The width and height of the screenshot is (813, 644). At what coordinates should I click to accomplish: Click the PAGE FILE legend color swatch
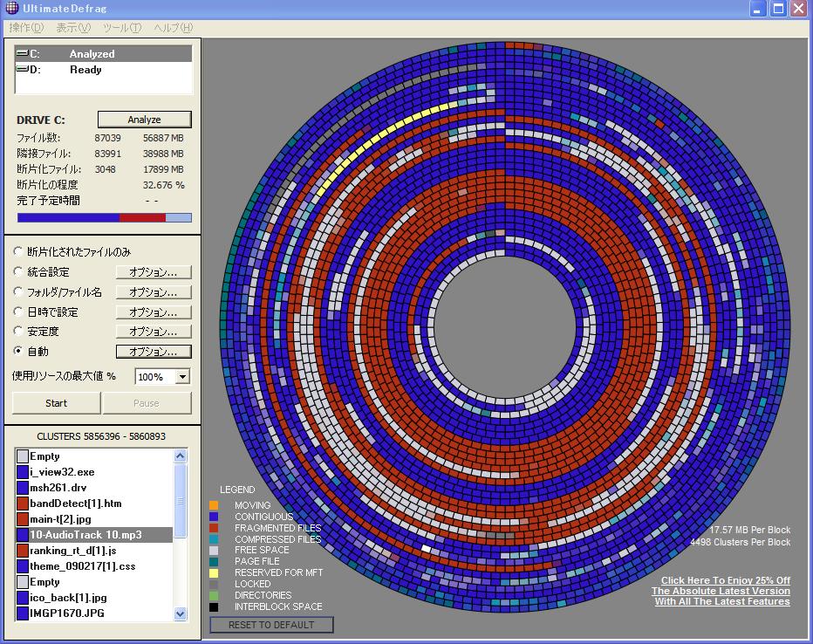(214, 562)
